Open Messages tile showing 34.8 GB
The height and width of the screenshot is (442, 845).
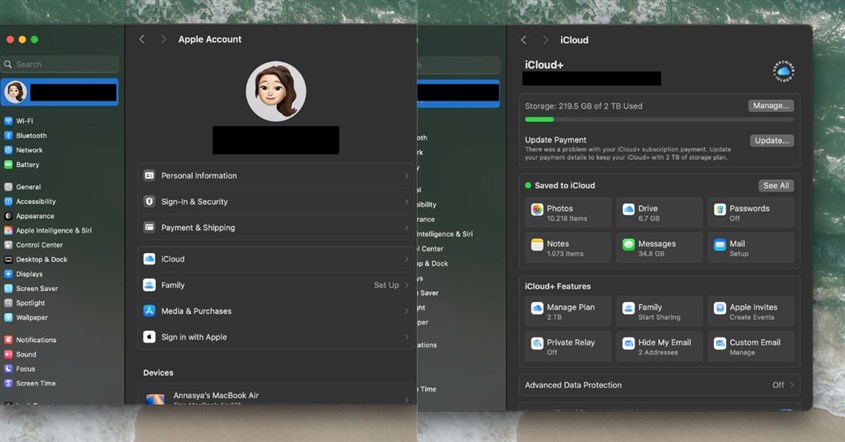pos(659,248)
